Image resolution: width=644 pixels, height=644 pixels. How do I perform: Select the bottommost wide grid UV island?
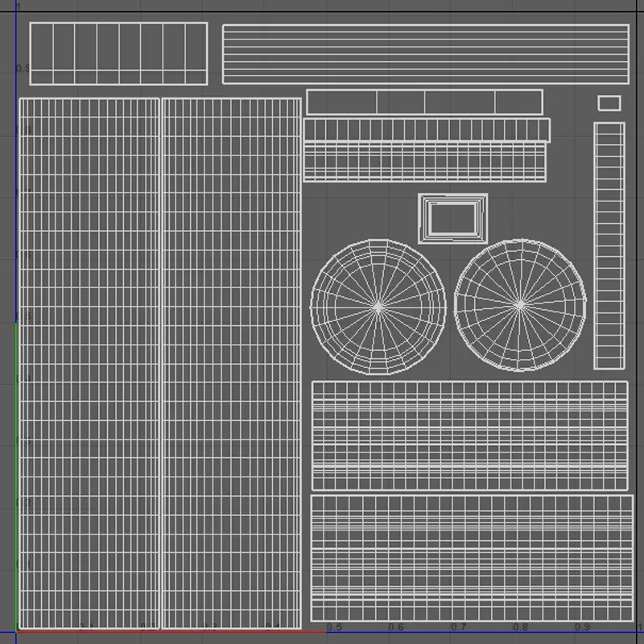(x=472, y=558)
